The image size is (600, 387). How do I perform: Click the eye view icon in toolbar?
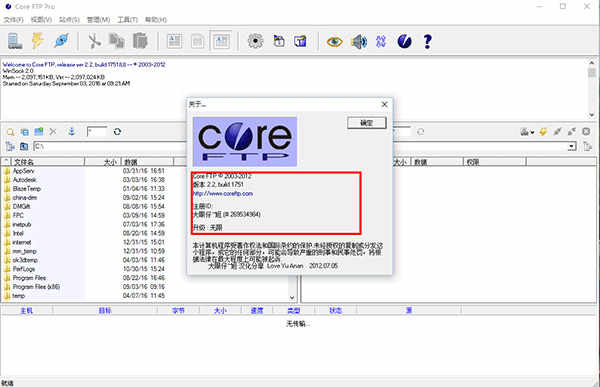334,41
